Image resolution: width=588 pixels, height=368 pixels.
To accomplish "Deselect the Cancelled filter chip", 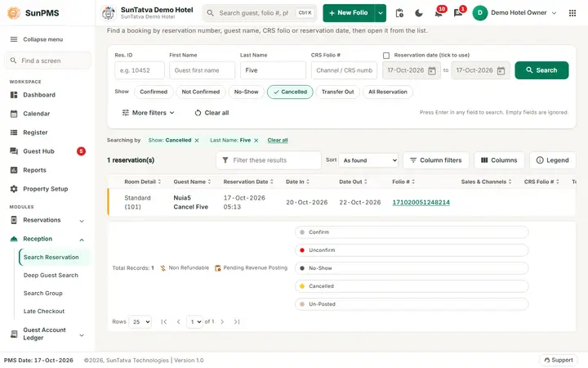I will pyautogui.click(x=290, y=92).
